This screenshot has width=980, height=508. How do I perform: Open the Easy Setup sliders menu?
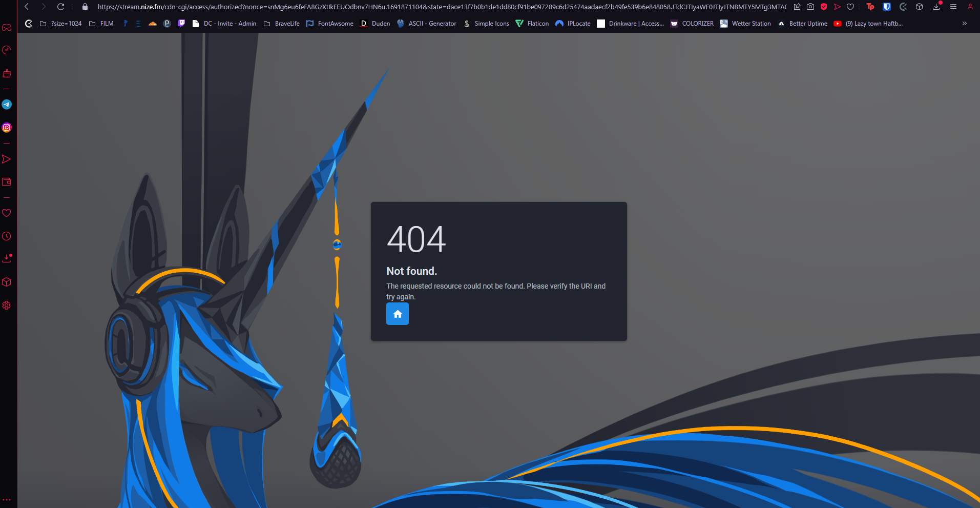pyautogui.click(x=953, y=7)
